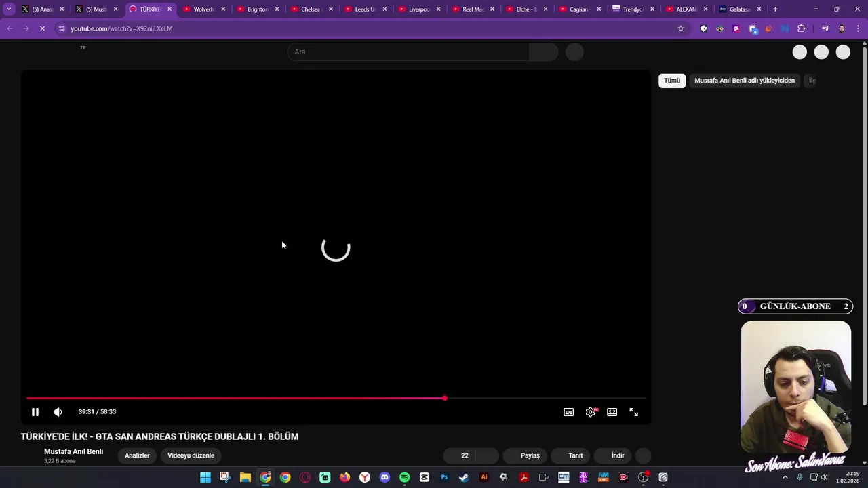Viewport: 868px width, 488px height.
Task: Click "Videoyu düzenle" button
Action: tap(191, 455)
